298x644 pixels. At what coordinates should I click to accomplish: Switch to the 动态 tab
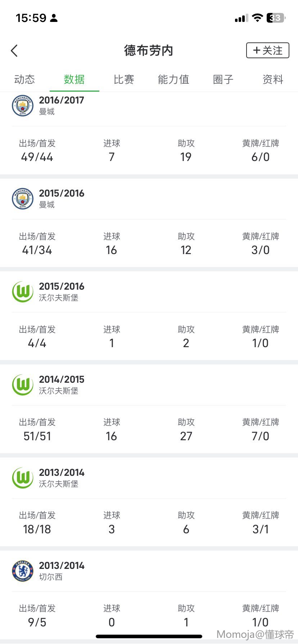pyautogui.click(x=24, y=79)
